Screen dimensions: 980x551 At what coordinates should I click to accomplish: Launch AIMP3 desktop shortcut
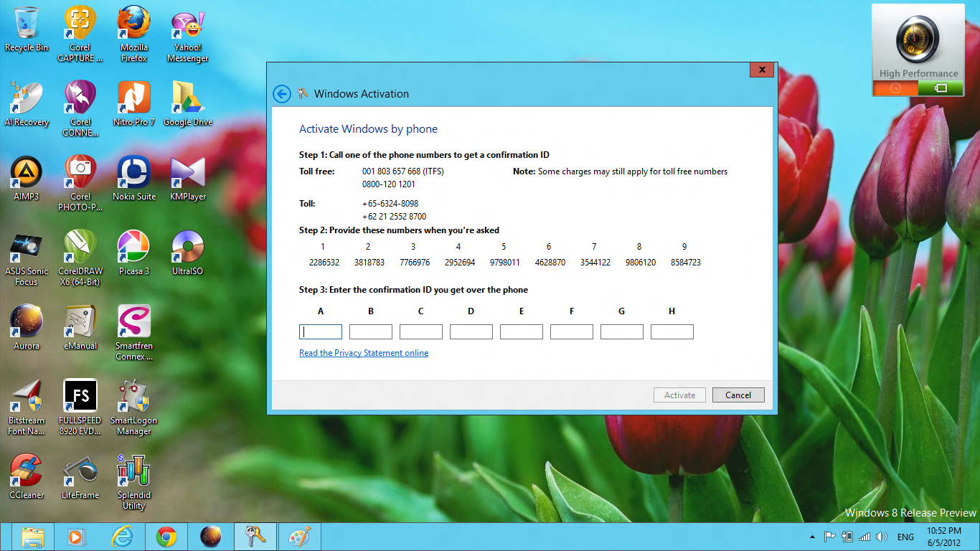(27, 179)
